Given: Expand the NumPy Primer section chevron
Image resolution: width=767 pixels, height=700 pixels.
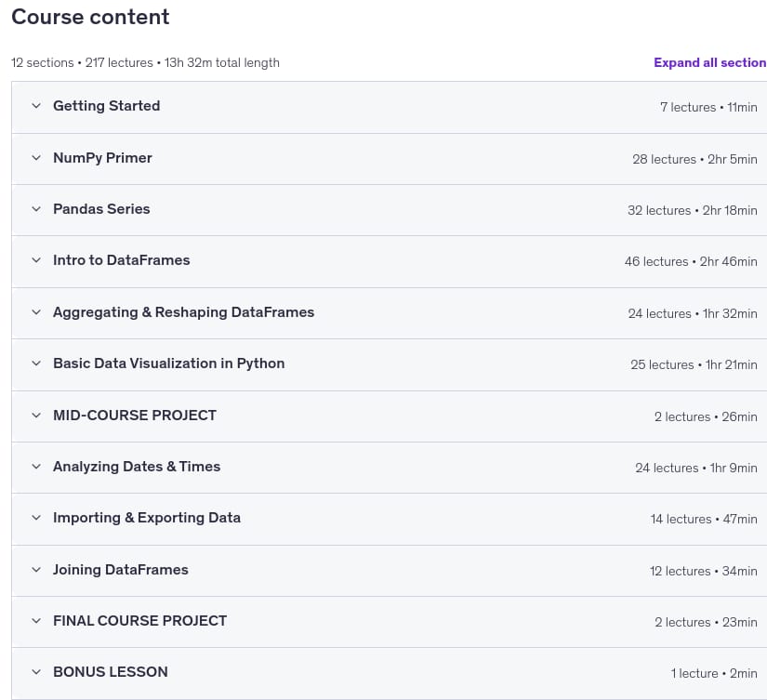Looking at the screenshot, I should tap(36, 157).
